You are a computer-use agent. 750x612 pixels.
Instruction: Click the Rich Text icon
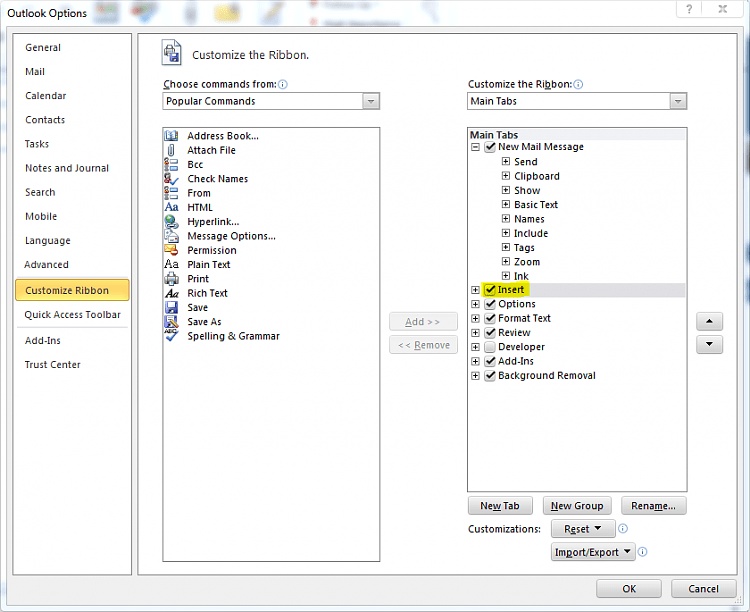(x=171, y=293)
